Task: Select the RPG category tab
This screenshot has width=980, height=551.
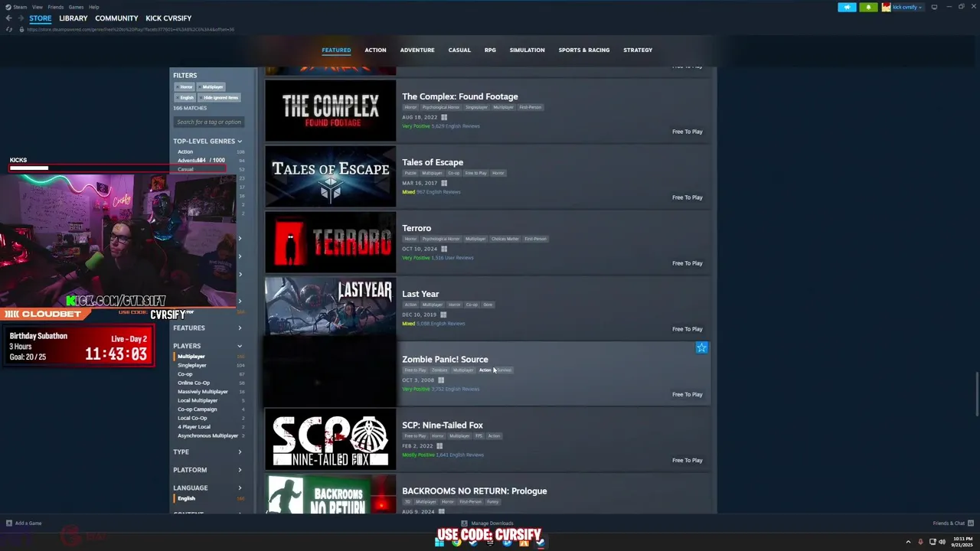Action: tap(490, 50)
